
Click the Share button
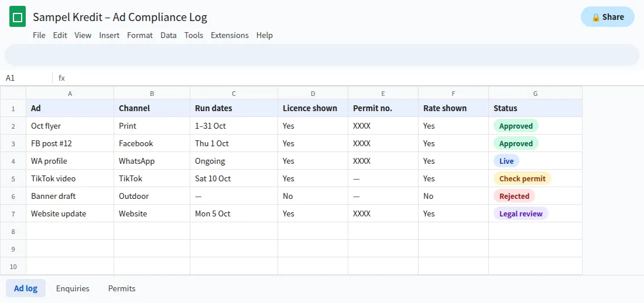pos(608,17)
